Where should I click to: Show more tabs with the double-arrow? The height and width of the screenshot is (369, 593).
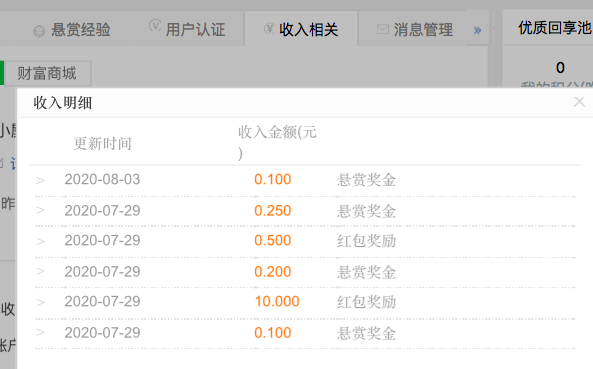click(477, 30)
